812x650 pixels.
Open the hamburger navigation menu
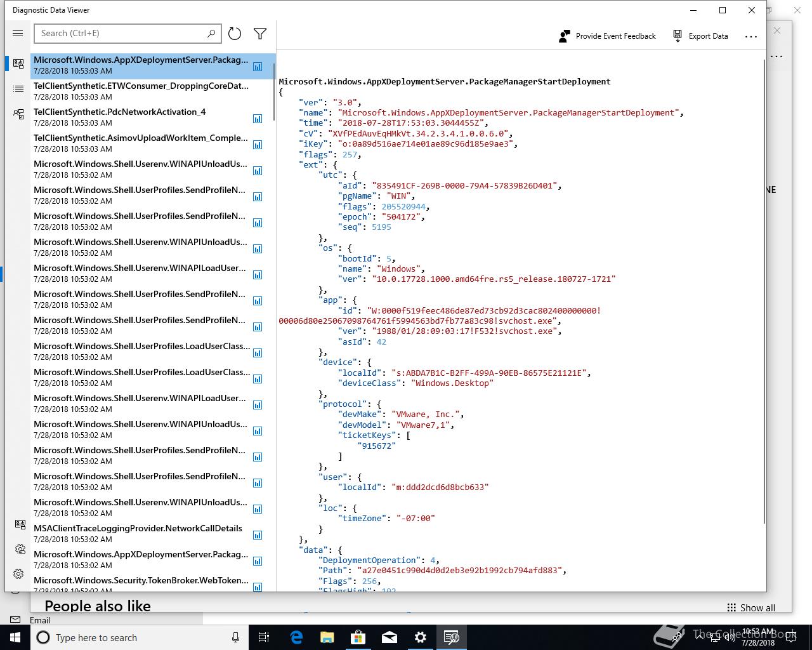[x=18, y=34]
